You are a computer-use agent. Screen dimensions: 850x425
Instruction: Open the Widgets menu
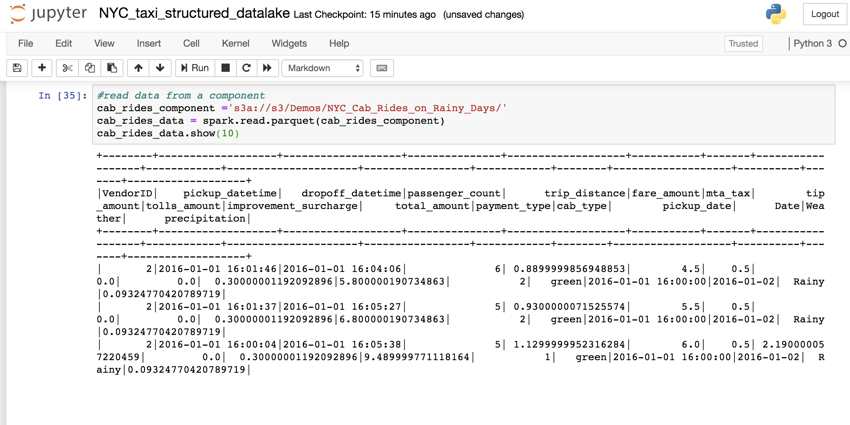coord(289,43)
